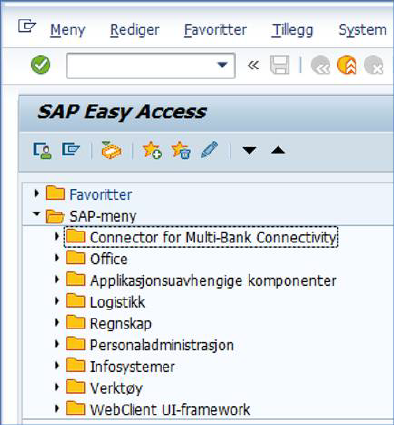This screenshot has height=425, width=394.
Task: Select the Infosystemer folder label
Action: click(132, 367)
